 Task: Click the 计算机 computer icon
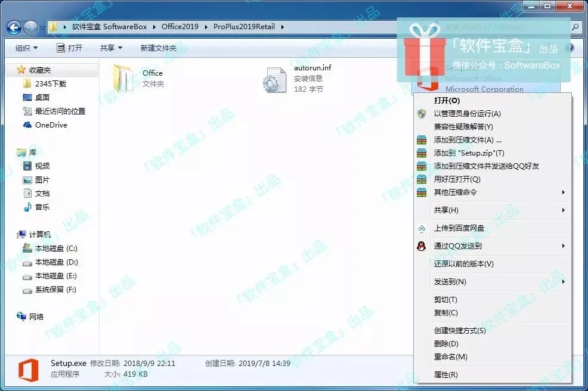tap(21, 234)
